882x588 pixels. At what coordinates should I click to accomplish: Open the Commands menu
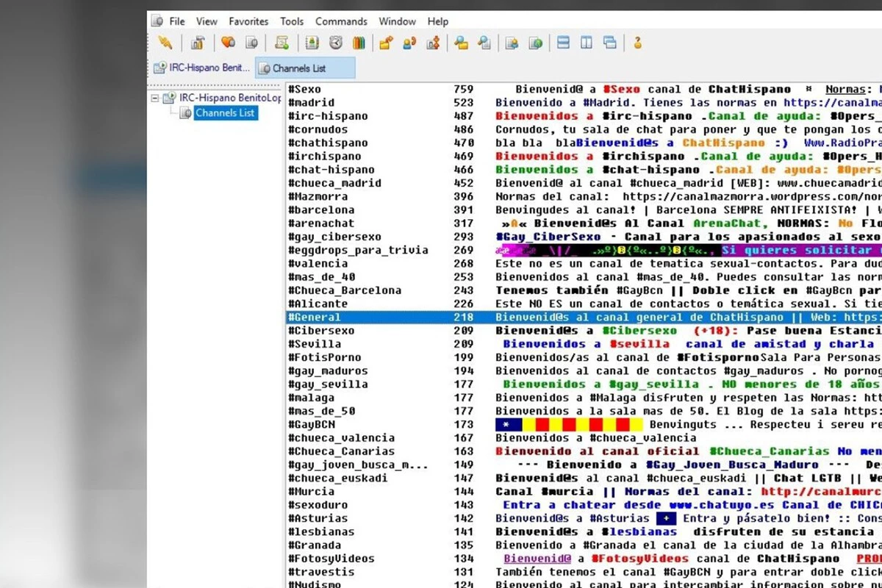pyautogui.click(x=341, y=21)
